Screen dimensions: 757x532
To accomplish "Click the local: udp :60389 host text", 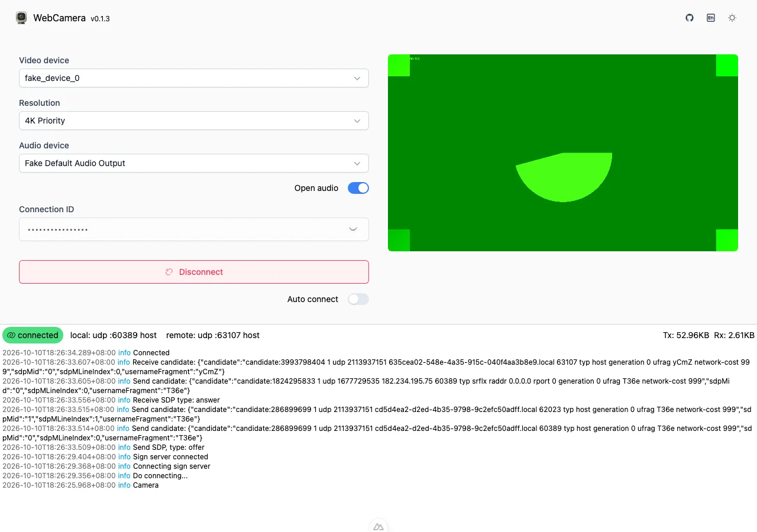I will pos(114,335).
